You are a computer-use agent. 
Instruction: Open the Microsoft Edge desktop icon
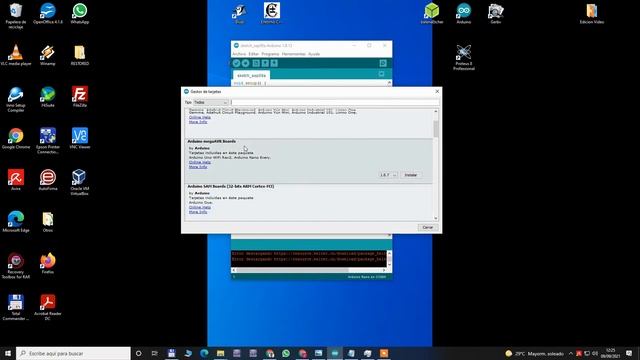16,222
